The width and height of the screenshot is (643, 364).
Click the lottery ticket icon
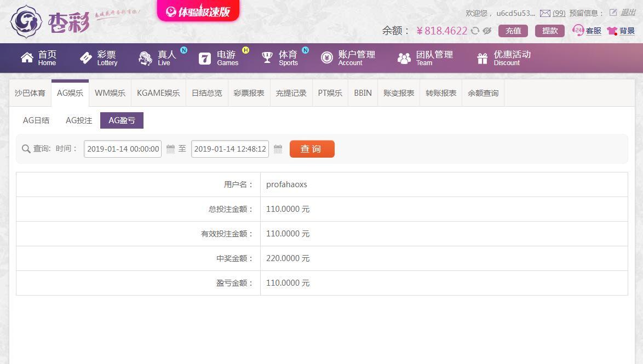85,58
